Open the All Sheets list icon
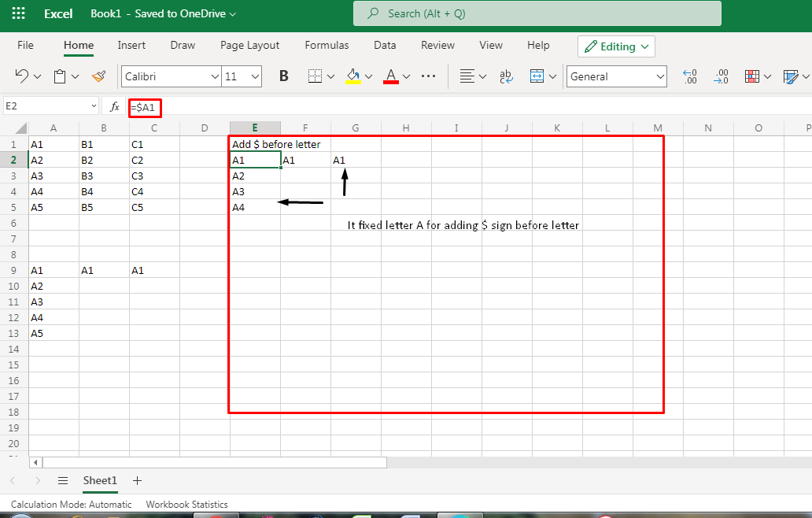Viewport: 812px width, 518px height. pyautogui.click(x=63, y=481)
